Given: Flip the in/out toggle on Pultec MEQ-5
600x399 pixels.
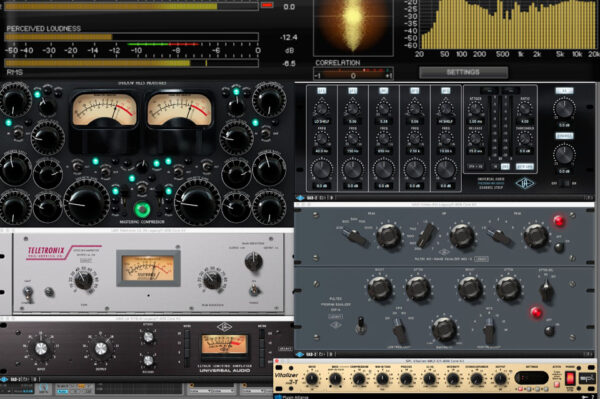Looking at the screenshot, I should [x=559, y=247].
